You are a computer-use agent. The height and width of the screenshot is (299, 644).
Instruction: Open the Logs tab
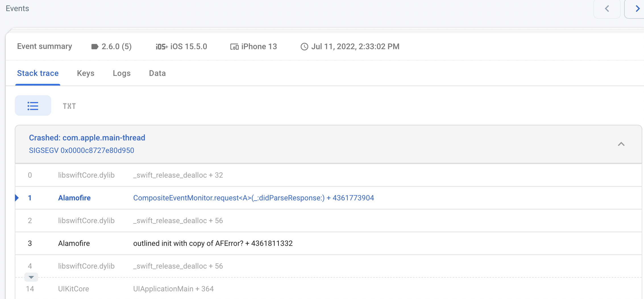[122, 73]
